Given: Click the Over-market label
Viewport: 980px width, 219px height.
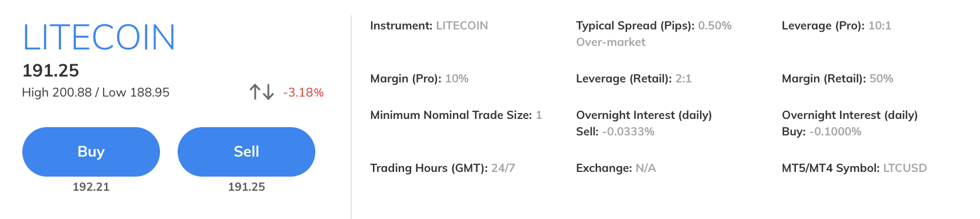Looking at the screenshot, I should coord(611,42).
